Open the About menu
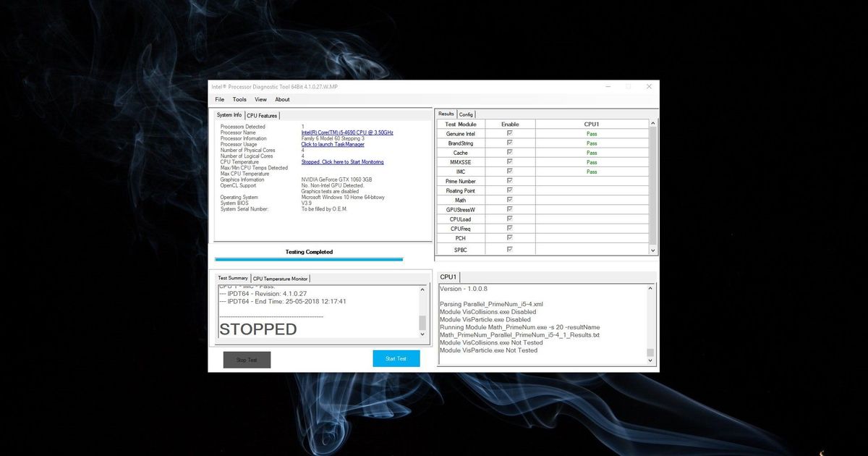This screenshot has width=868, height=456. (282, 99)
